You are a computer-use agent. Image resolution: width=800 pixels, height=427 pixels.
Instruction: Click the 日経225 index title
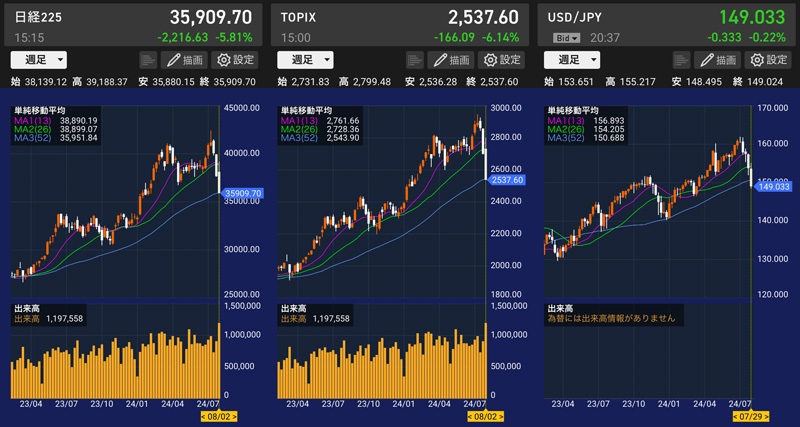click(38, 17)
